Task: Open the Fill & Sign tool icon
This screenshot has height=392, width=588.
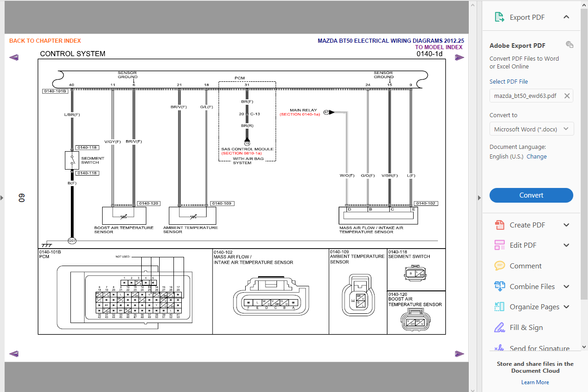Action: (x=499, y=327)
